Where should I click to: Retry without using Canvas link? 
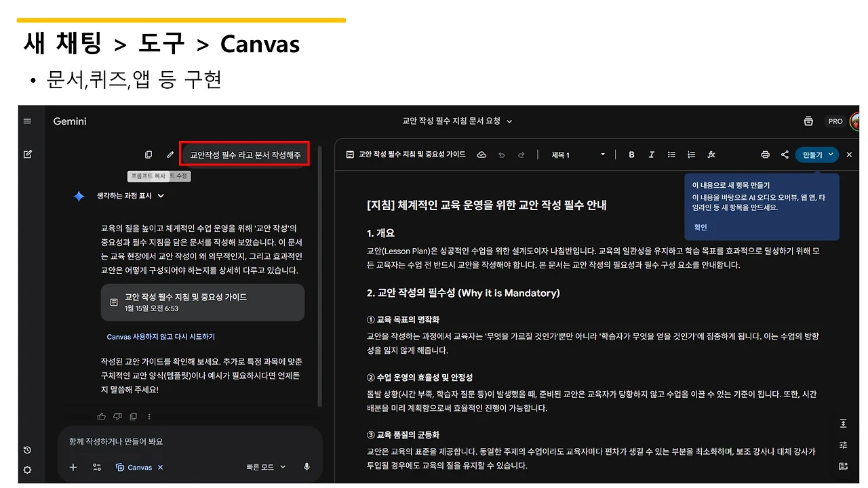coord(161,337)
